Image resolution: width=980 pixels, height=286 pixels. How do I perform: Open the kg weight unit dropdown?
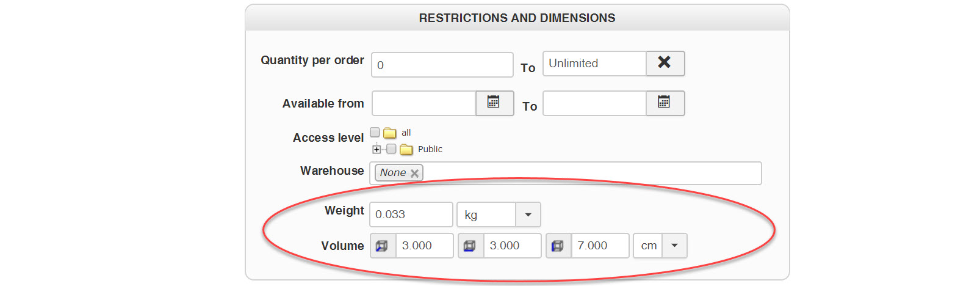click(x=528, y=215)
